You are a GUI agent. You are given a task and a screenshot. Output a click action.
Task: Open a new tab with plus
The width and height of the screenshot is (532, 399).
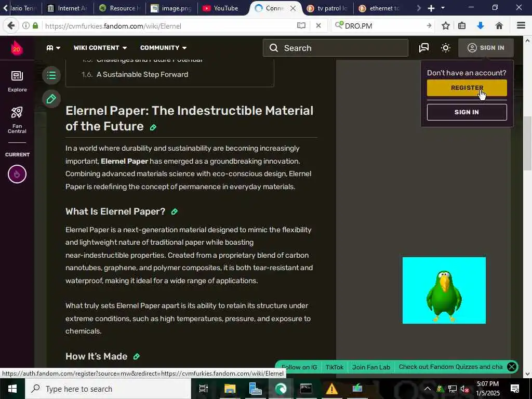tap(431, 8)
